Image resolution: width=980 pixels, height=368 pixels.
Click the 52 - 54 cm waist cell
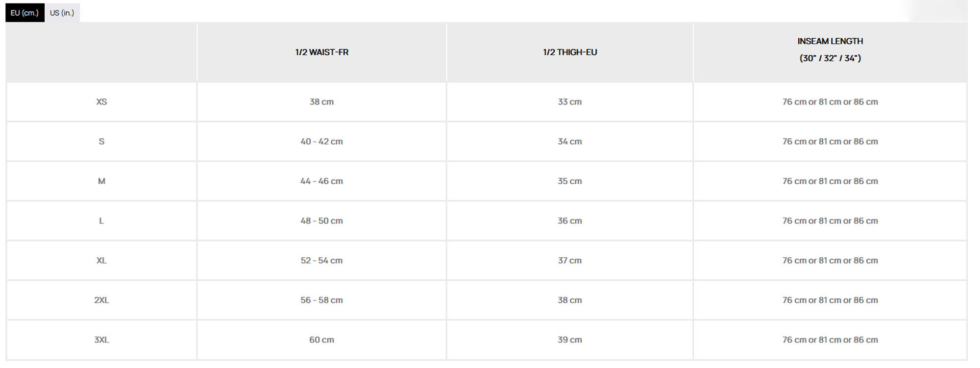click(321, 261)
